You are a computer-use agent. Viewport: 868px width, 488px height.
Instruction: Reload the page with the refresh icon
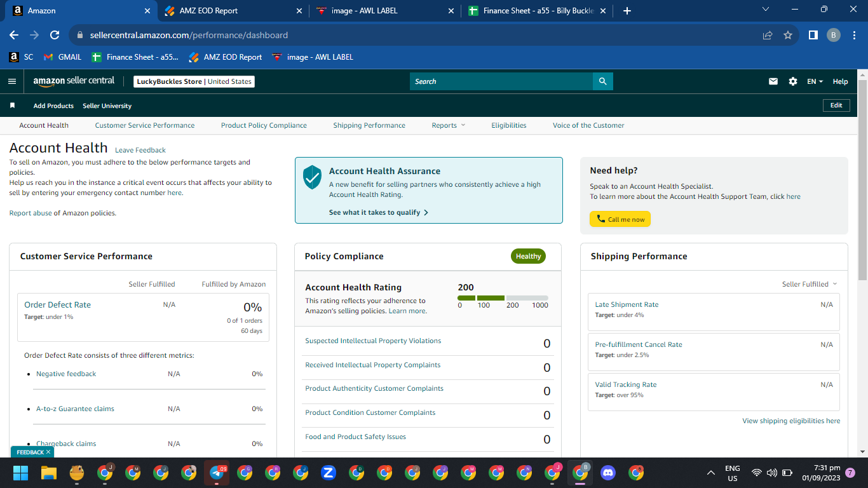point(55,36)
